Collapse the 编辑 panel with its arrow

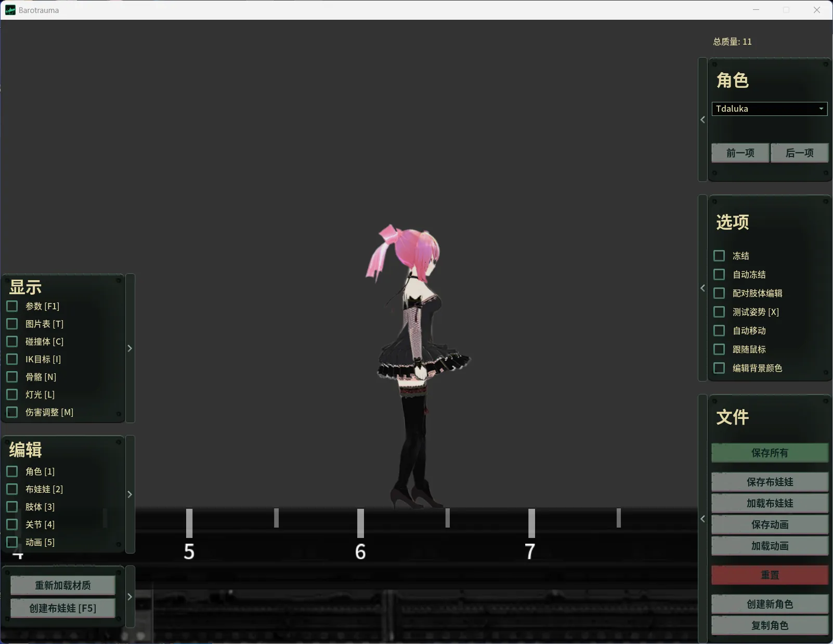point(130,494)
